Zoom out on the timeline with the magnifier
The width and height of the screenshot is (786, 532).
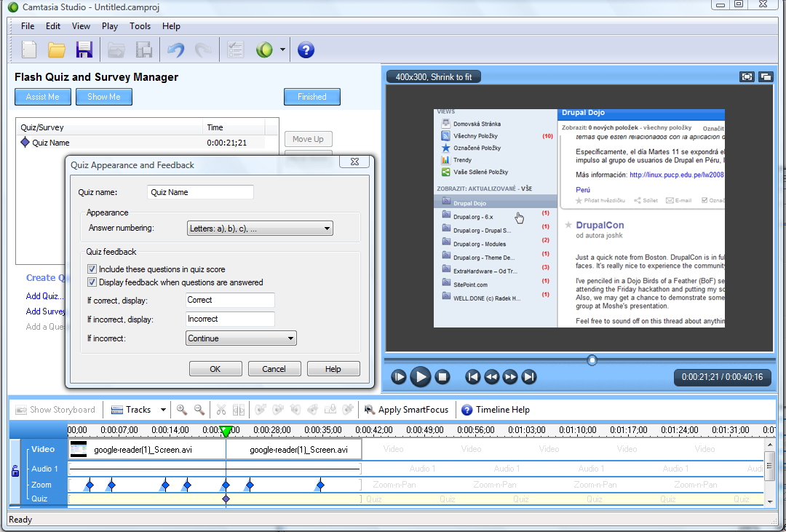tap(199, 410)
